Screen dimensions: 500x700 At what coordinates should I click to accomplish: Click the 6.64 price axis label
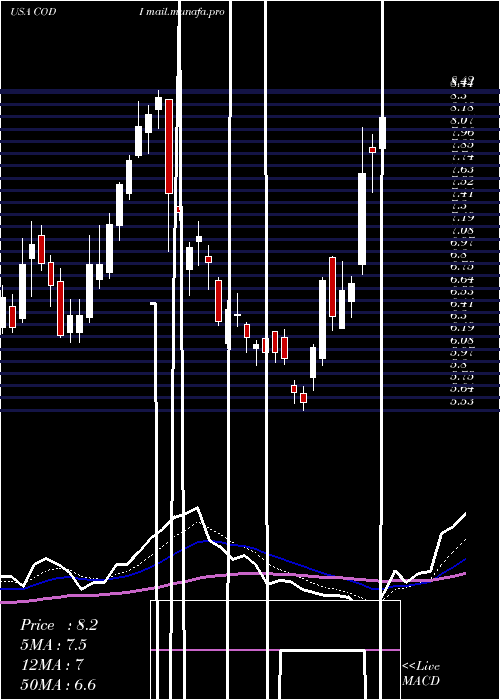(x=462, y=279)
